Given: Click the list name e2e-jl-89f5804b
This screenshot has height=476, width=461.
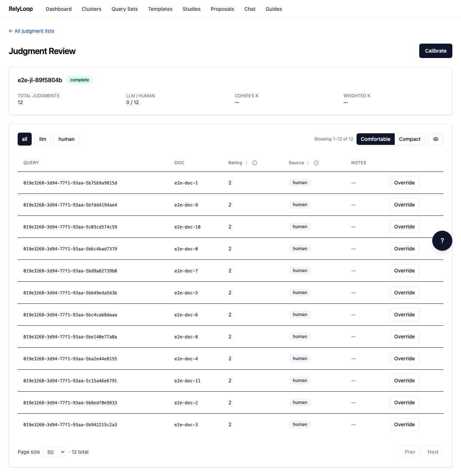Looking at the screenshot, I should tap(40, 80).
